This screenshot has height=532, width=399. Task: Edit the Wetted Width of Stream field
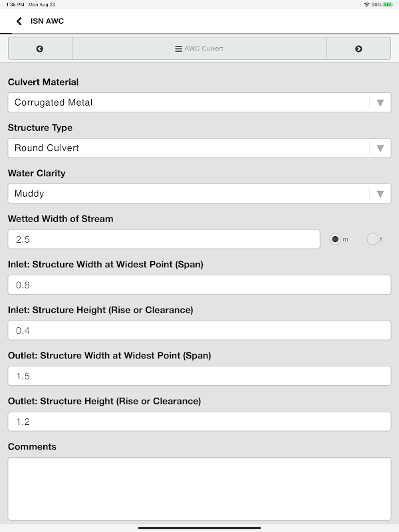click(x=164, y=239)
